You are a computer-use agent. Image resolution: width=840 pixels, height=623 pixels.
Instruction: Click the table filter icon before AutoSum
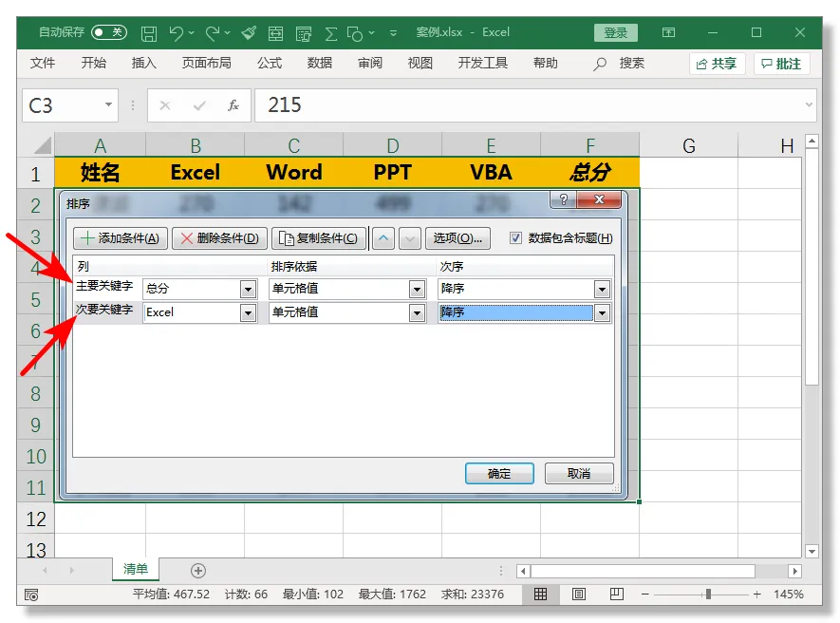(304, 33)
